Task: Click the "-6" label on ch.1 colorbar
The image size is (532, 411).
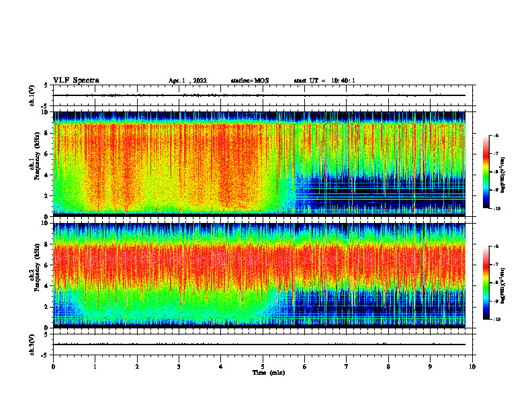Action: (x=496, y=136)
